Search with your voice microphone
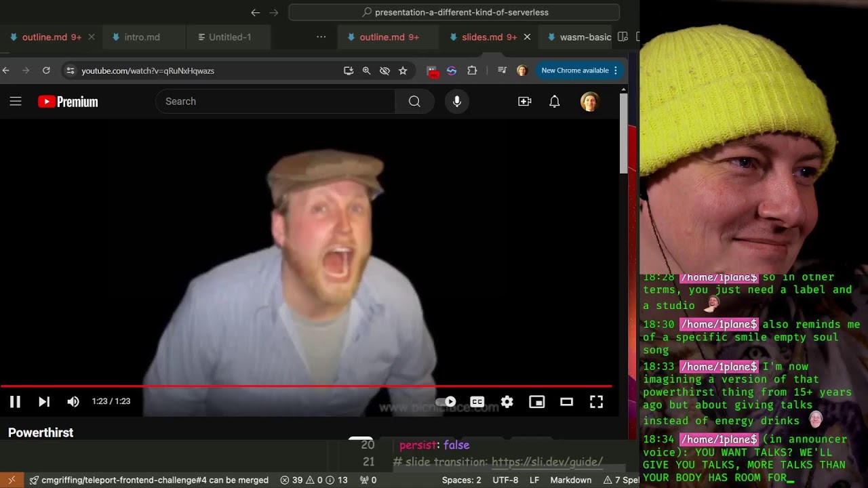 (457, 102)
